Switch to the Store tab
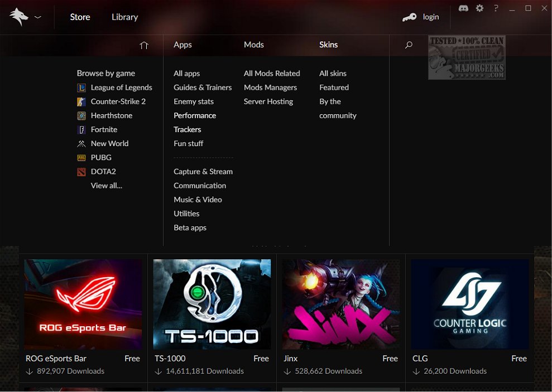This screenshot has width=552, height=392. click(80, 17)
